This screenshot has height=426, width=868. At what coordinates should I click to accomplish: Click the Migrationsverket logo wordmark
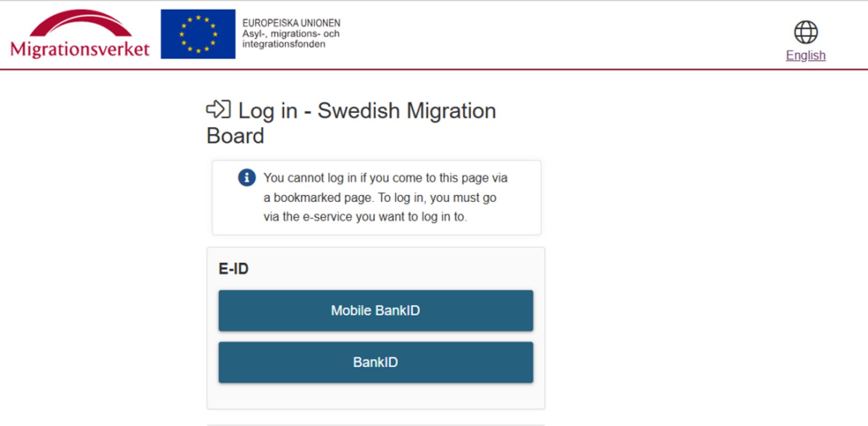tap(80, 49)
